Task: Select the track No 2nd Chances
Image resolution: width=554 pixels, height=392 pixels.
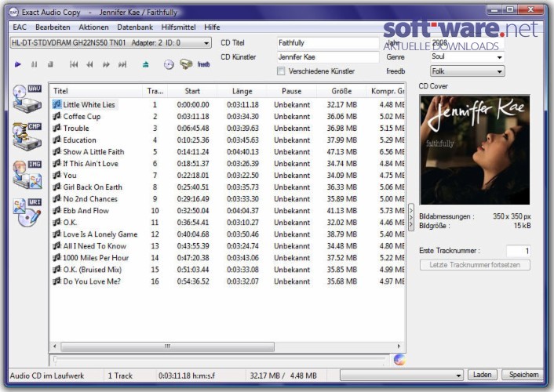Action: click(90, 199)
